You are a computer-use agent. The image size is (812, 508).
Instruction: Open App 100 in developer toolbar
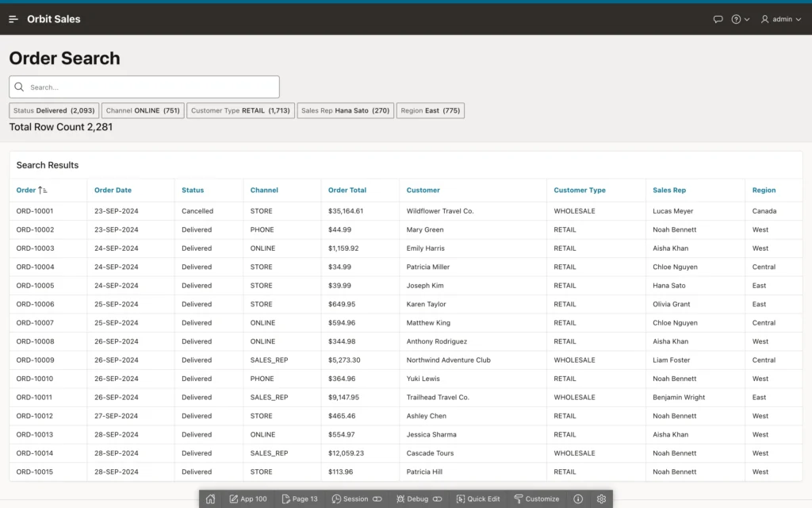[248, 498]
